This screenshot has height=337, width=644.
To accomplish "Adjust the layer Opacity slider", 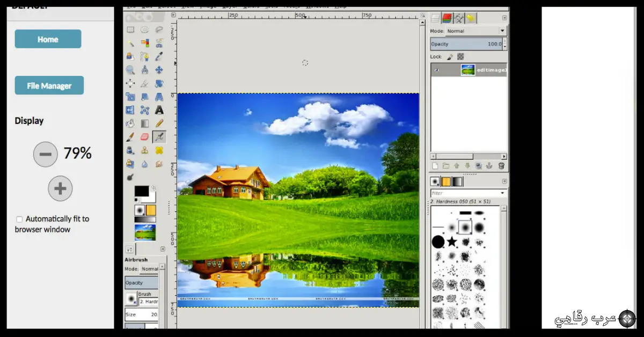I will tap(466, 43).
